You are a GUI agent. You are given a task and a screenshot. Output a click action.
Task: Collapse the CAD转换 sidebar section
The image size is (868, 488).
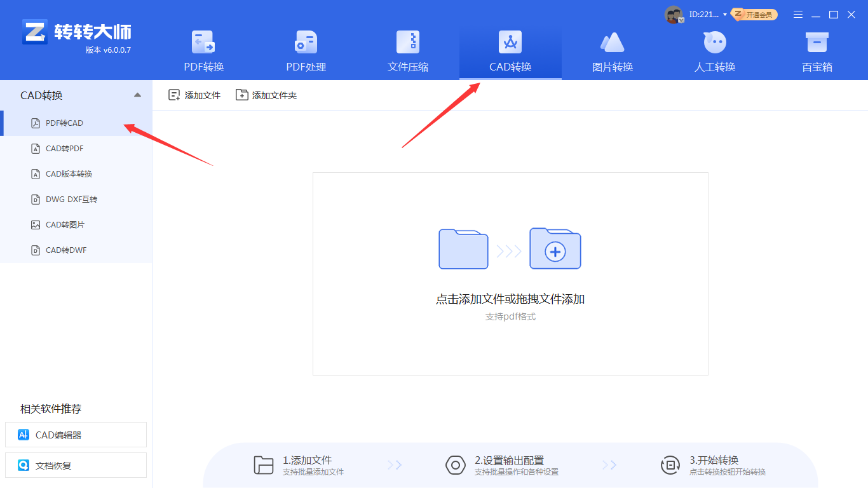137,93
